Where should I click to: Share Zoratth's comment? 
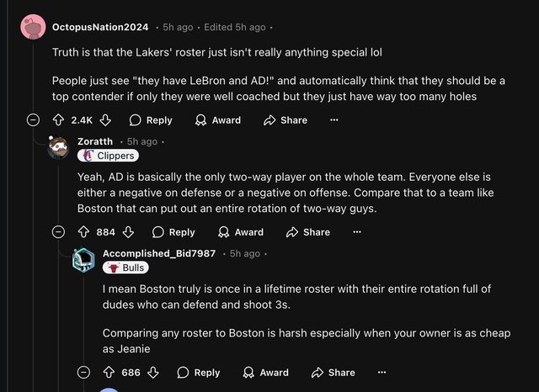point(308,232)
